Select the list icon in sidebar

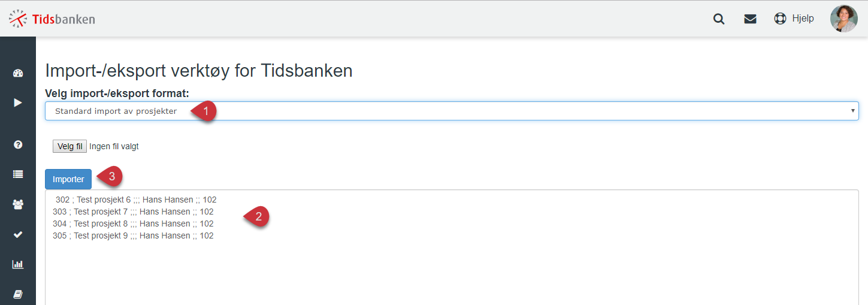tap(17, 174)
